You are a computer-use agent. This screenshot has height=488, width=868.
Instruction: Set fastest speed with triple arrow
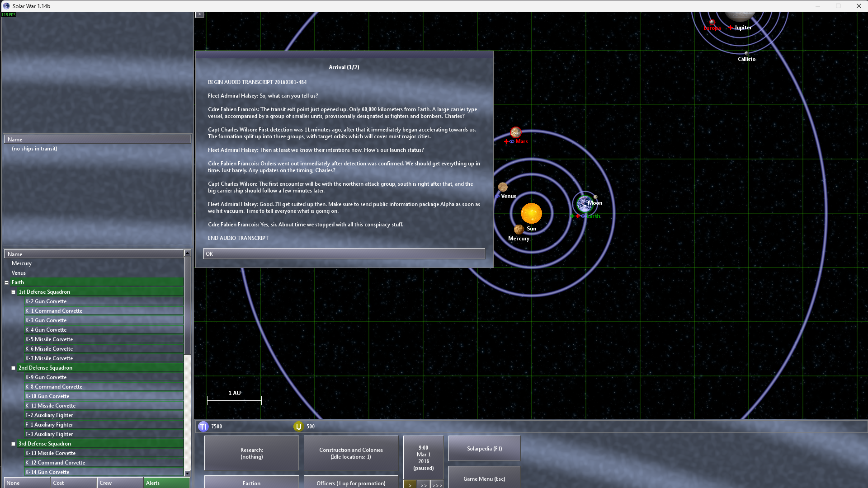(x=437, y=485)
